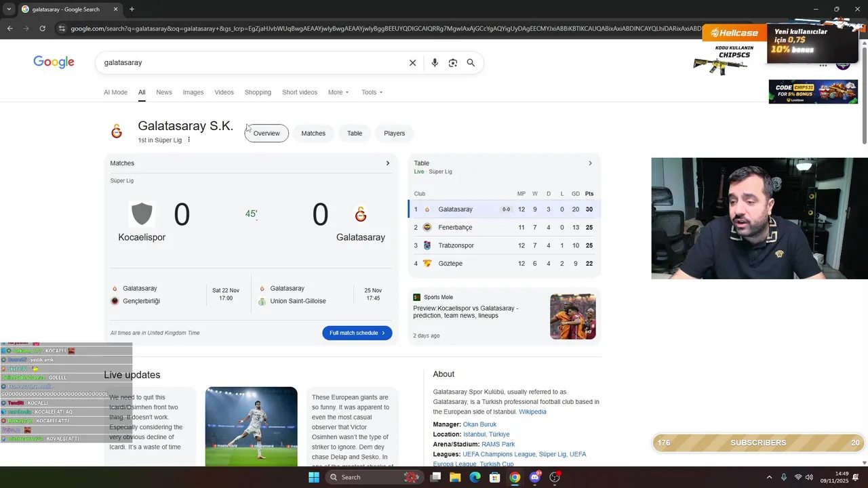Image resolution: width=868 pixels, height=488 pixels.
Task: Start a voice search with the microphone icon
Action: pyautogui.click(x=435, y=62)
